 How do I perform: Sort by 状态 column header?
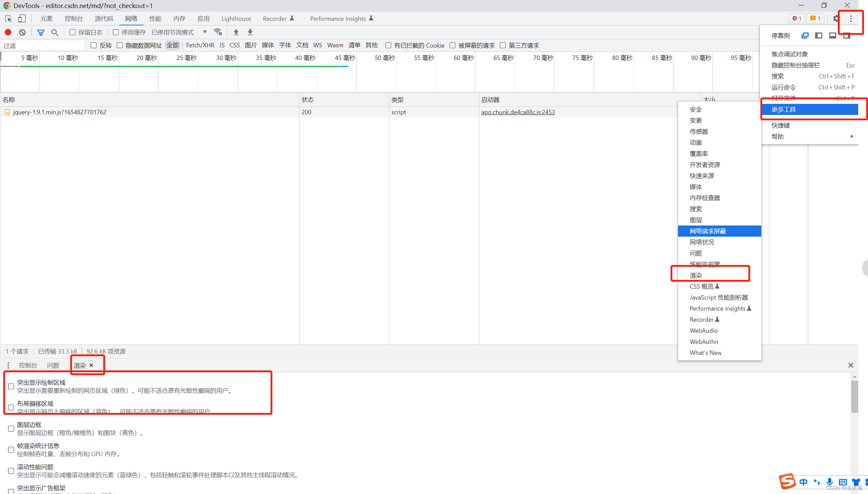[x=344, y=100]
